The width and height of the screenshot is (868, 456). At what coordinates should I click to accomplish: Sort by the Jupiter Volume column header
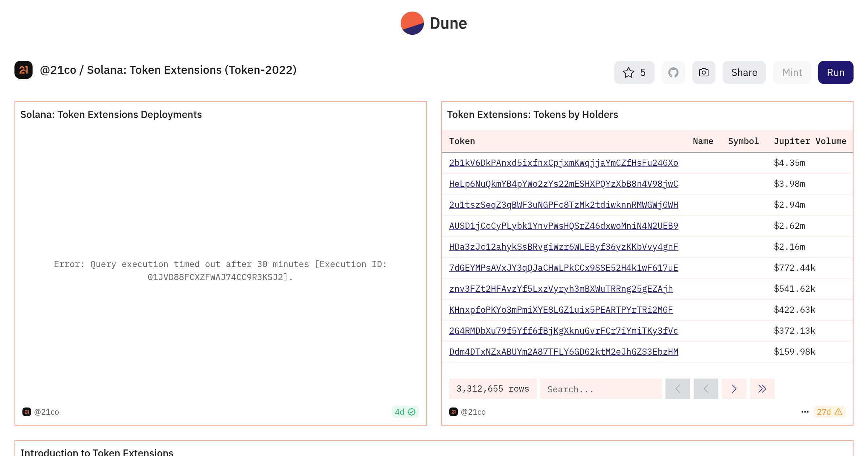point(810,141)
